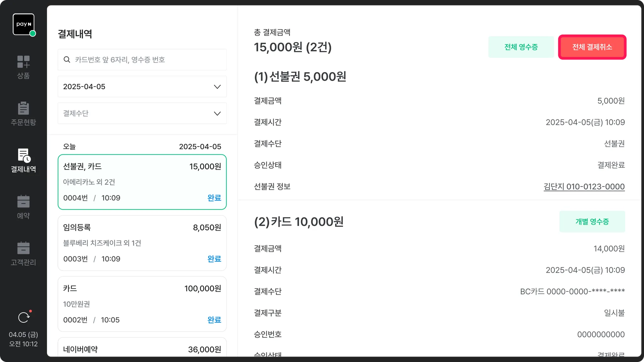Focus the card number search field

(x=148, y=60)
